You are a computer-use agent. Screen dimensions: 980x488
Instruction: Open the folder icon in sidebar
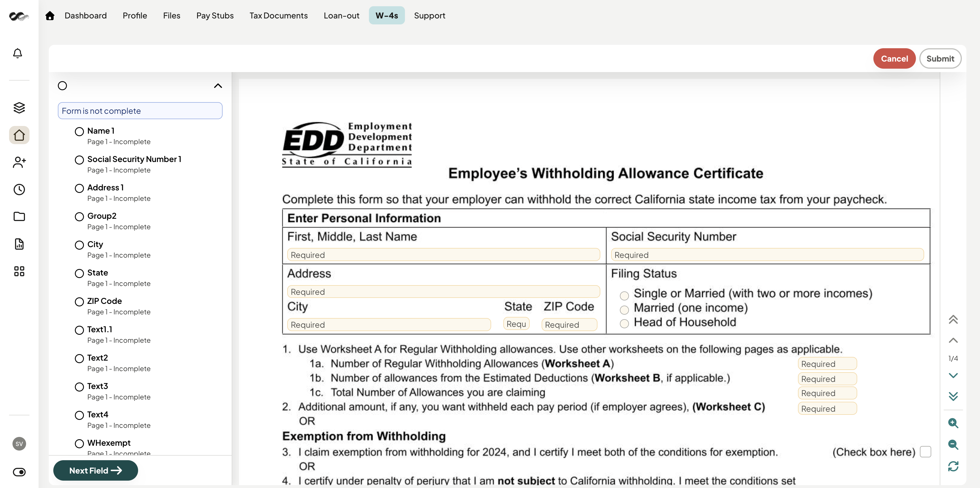coord(19,216)
